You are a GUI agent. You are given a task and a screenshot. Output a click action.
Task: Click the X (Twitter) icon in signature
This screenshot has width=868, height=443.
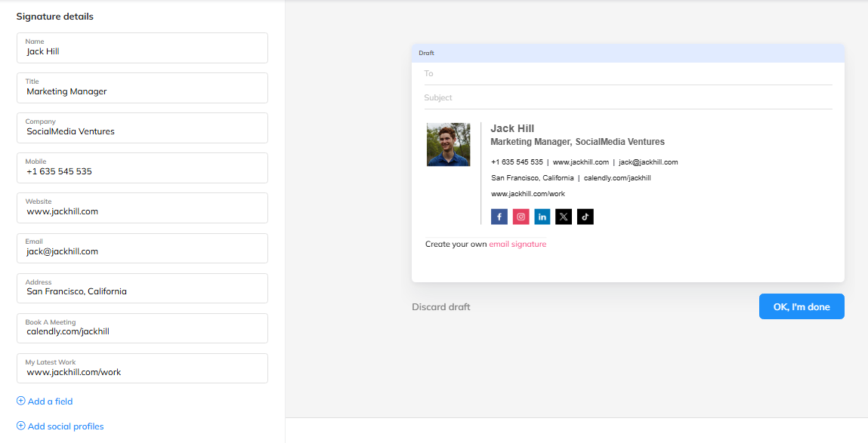pos(564,217)
